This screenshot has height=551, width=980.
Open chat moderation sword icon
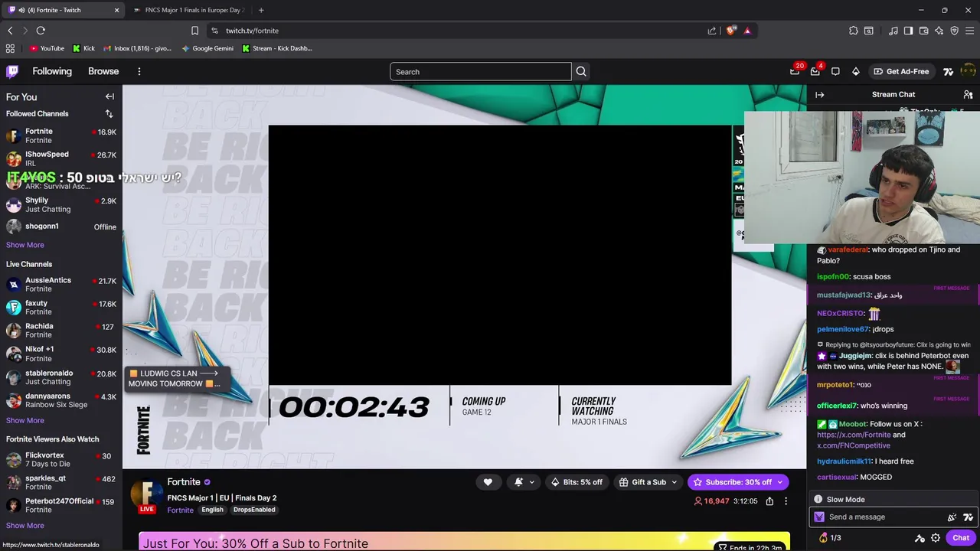point(920,538)
